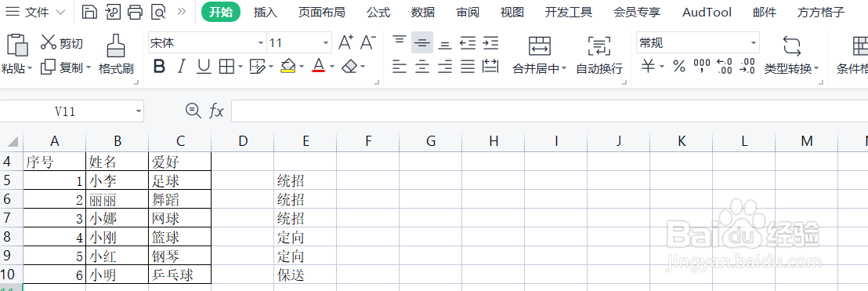Click the decrease decimal places icon

pos(747,67)
